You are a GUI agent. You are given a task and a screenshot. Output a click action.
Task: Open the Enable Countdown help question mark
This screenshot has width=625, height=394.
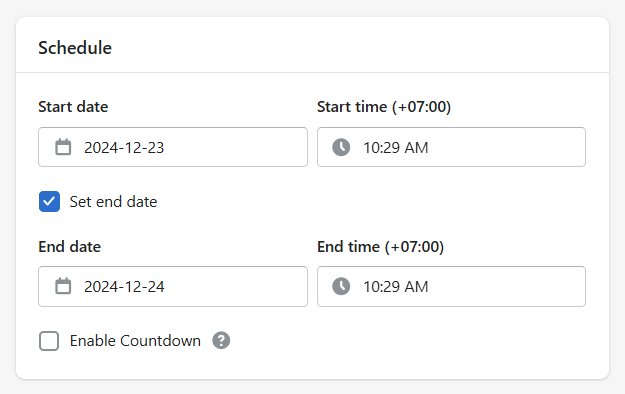point(221,341)
